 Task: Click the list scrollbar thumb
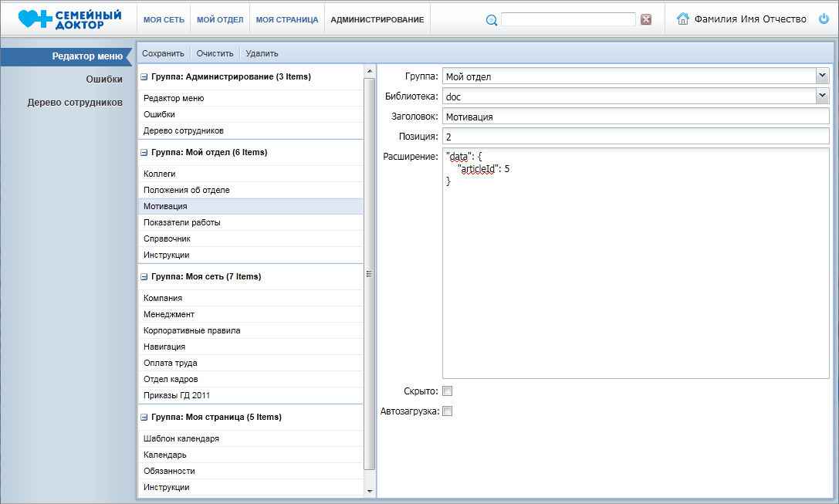(370, 274)
